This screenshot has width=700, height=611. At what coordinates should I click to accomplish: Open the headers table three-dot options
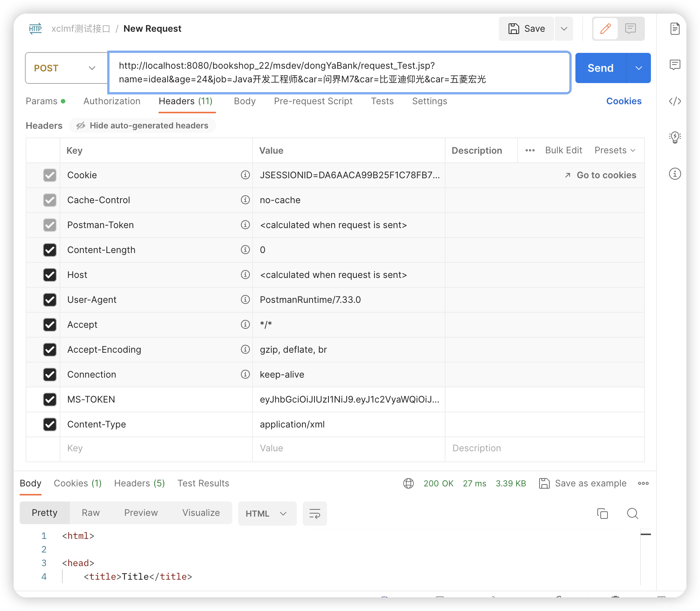tap(530, 150)
